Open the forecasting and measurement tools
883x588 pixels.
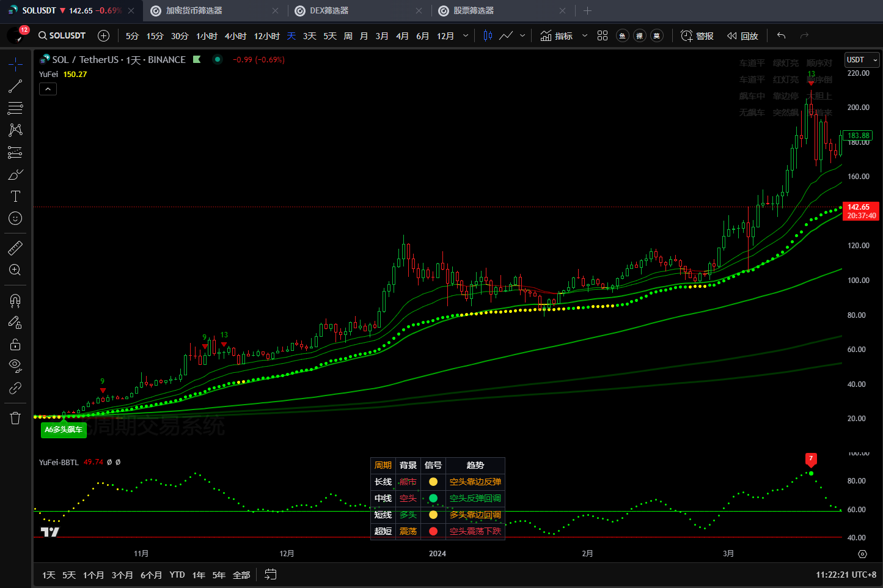[x=15, y=152]
